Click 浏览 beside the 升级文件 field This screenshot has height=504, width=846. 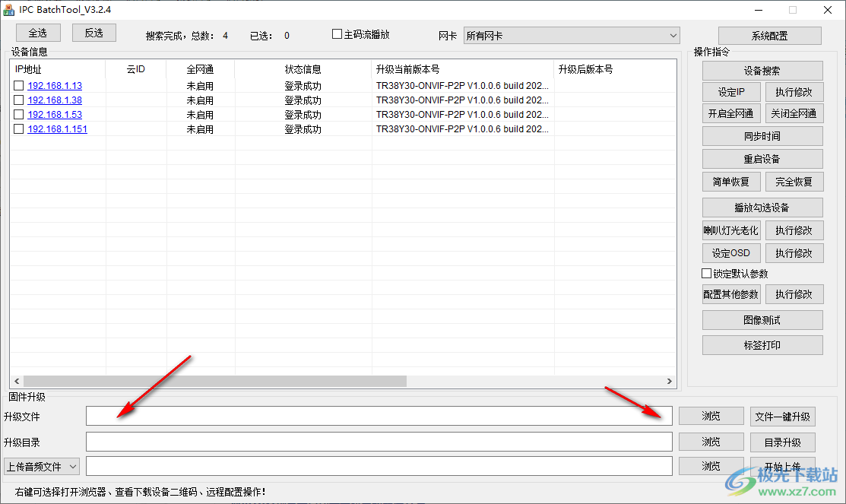point(710,416)
